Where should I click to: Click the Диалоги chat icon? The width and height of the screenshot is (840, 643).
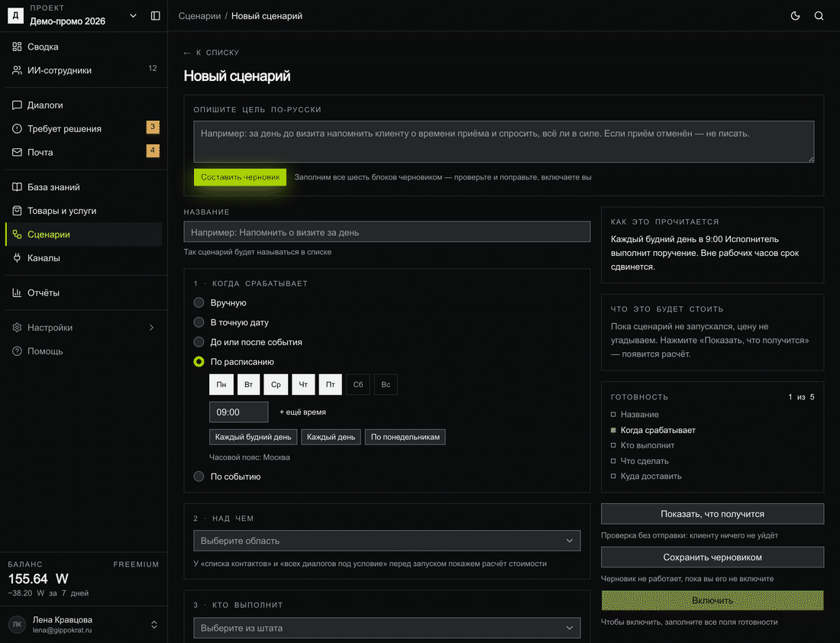(x=17, y=105)
